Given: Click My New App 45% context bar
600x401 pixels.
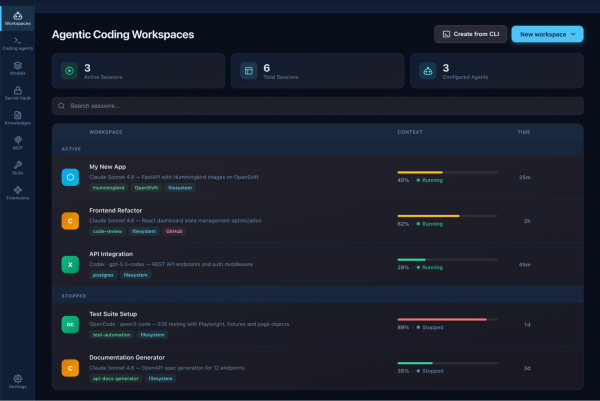Looking at the screenshot, I should click(447, 173).
